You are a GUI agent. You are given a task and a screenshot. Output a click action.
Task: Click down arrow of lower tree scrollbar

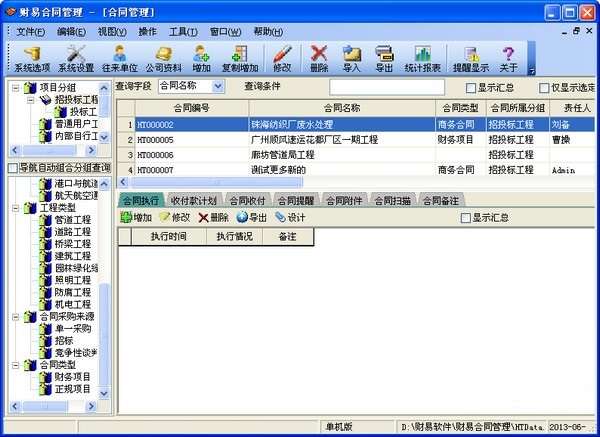(x=104, y=393)
